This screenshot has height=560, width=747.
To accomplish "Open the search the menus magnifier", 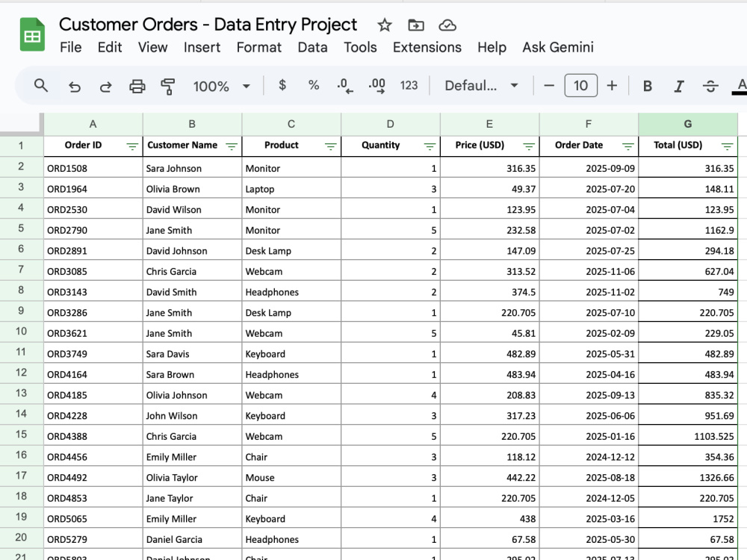I will (x=41, y=86).
